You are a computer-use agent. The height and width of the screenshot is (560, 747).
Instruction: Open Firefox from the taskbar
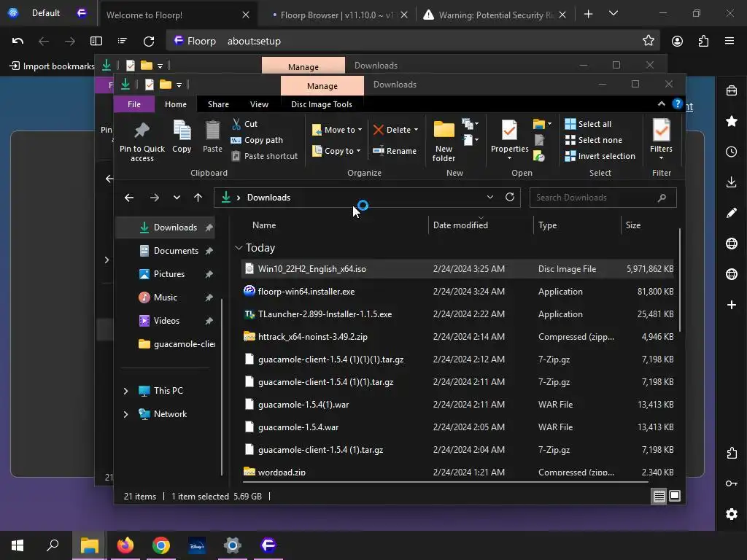[x=125, y=545]
